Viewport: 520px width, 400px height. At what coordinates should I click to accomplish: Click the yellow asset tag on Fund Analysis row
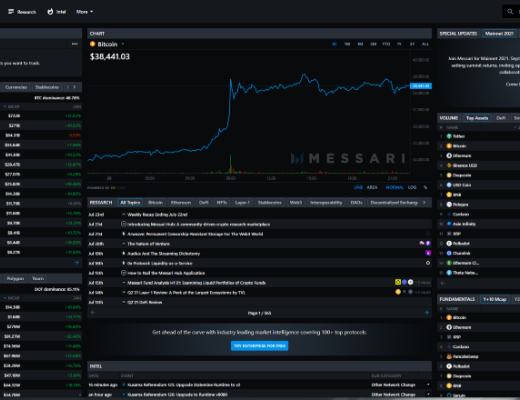[398, 282]
